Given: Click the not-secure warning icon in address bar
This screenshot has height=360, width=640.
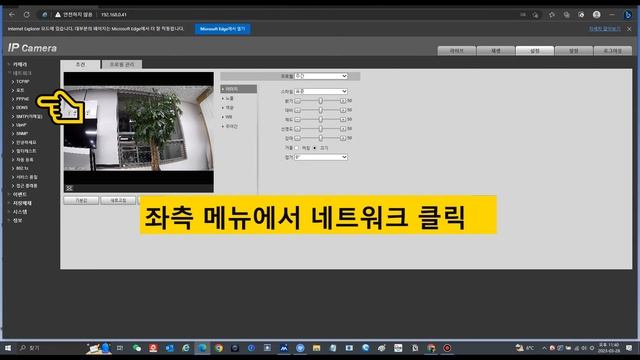Looking at the screenshot, I should [58, 15].
